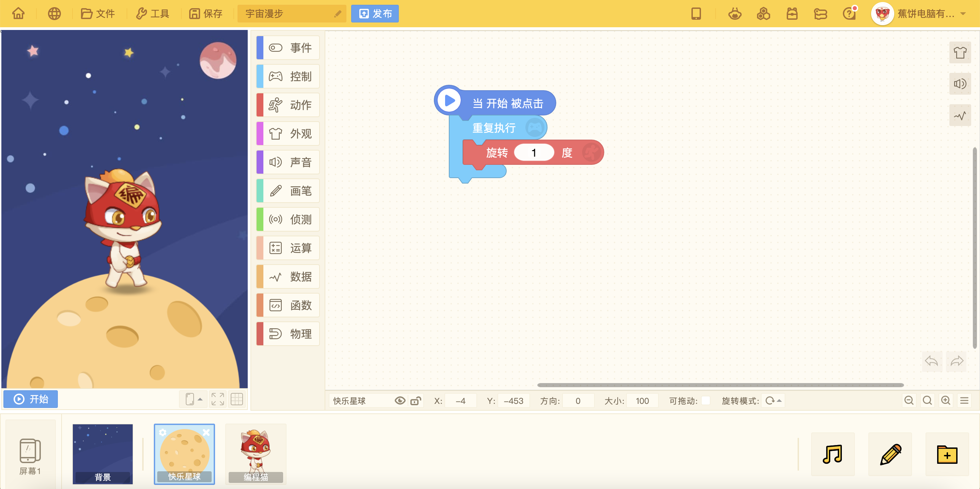Select the 侦测 block category
The image size is (980, 489).
[288, 219]
